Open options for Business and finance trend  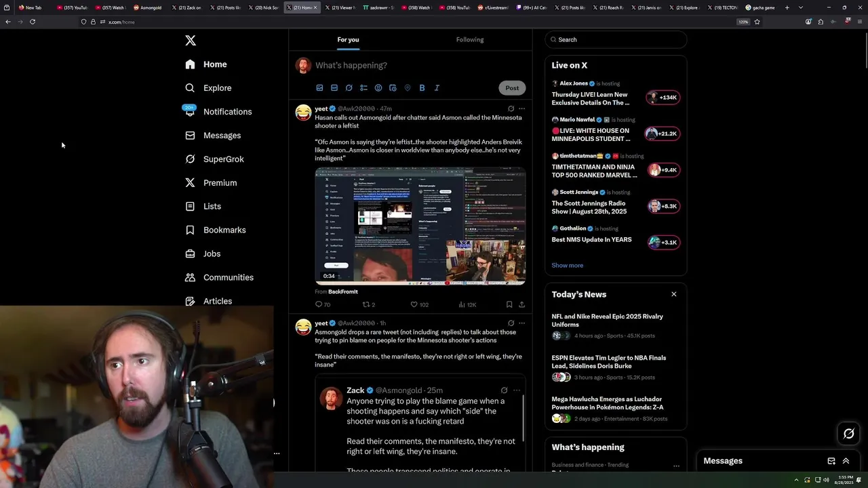(676, 466)
